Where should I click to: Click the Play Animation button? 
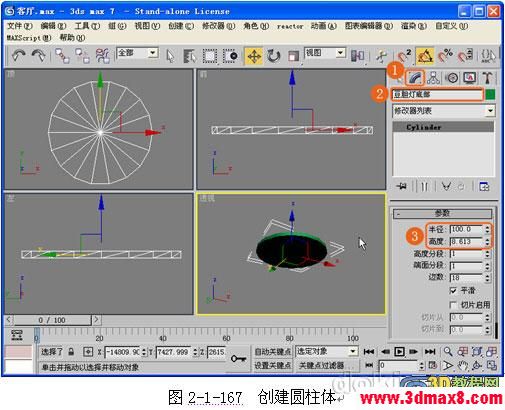point(399,352)
